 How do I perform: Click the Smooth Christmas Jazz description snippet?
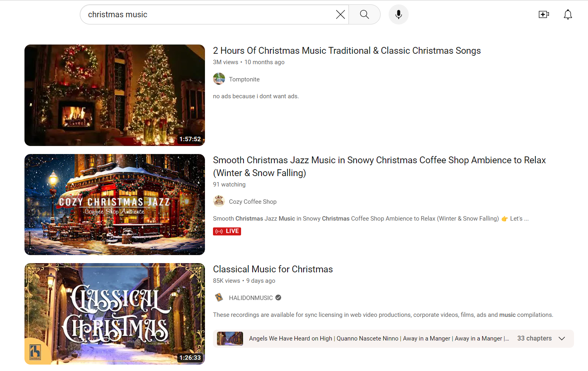371,219
